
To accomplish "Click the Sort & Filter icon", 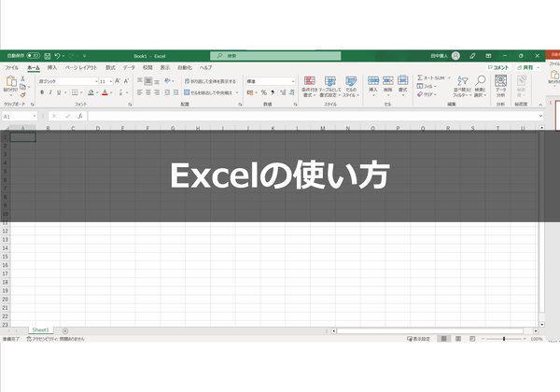I will pos(463,80).
